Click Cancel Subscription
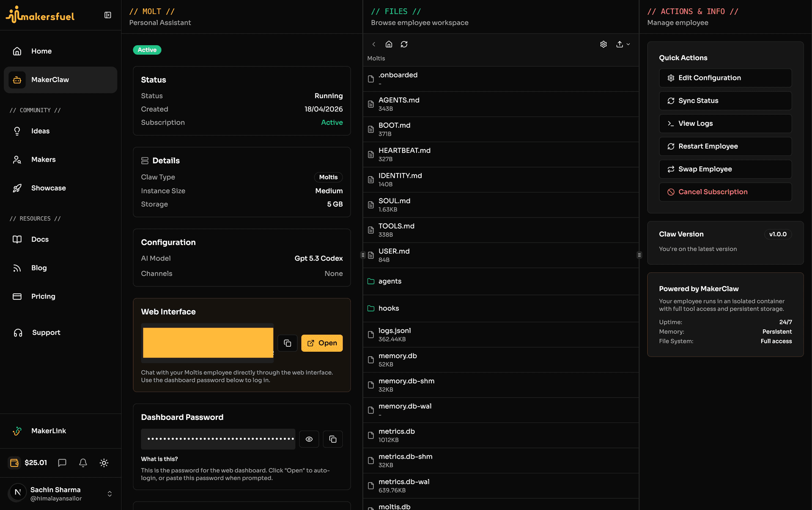 pyautogui.click(x=725, y=192)
